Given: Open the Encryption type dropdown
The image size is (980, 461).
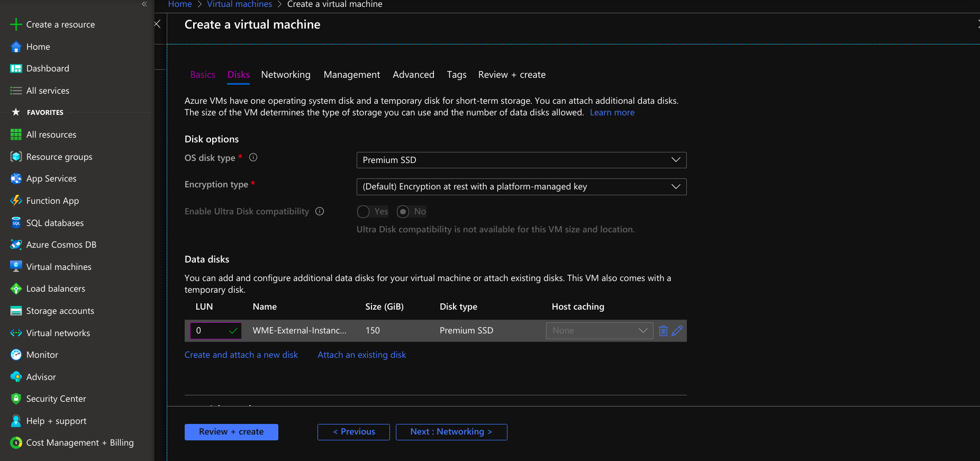Looking at the screenshot, I should (x=521, y=187).
